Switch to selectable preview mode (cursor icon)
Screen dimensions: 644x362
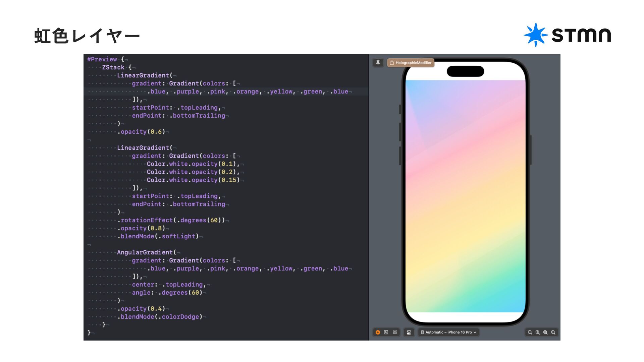(x=386, y=332)
